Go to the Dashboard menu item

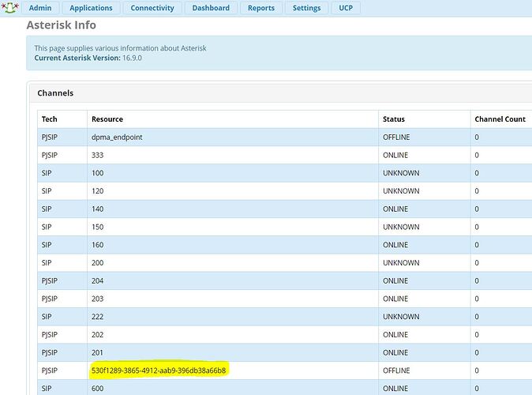pos(211,8)
